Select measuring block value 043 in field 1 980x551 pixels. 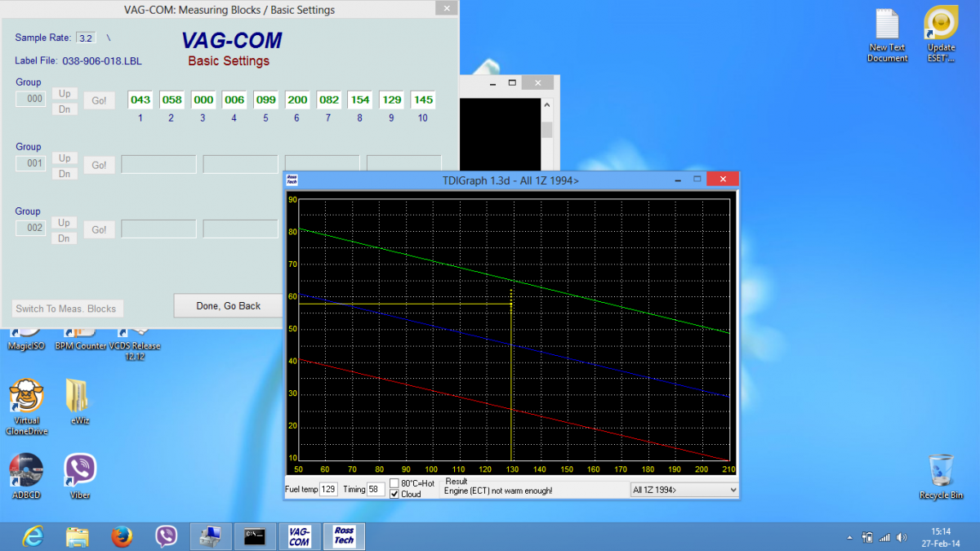click(140, 100)
